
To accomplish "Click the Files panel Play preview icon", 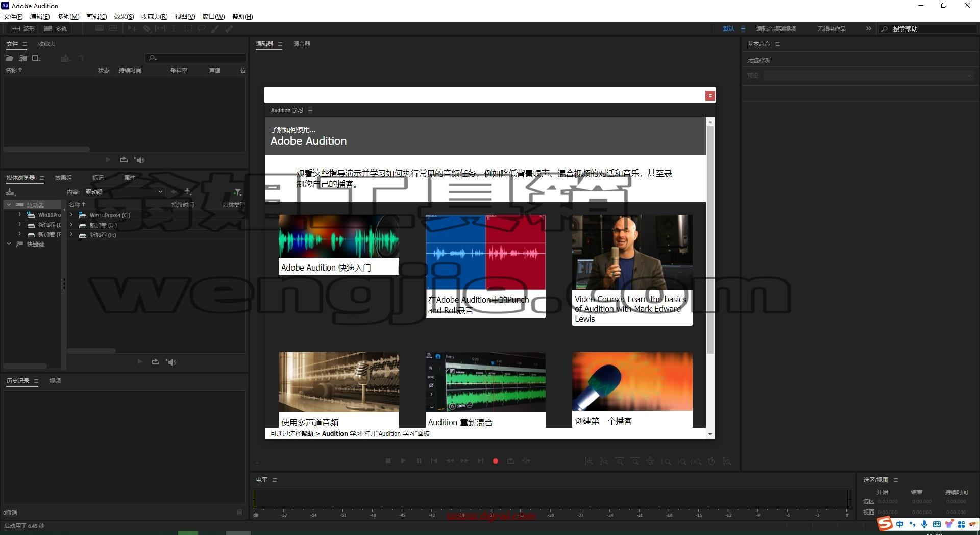I will 108,160.
